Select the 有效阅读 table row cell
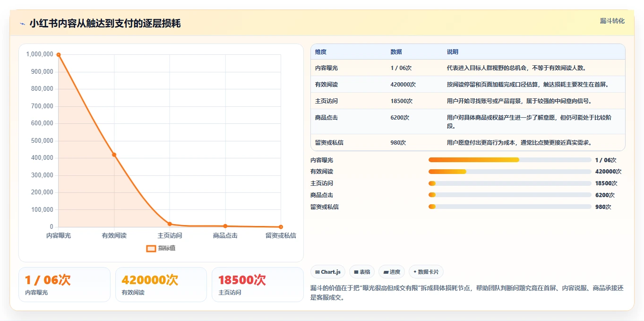644x321 pixels. click(326, 85)
